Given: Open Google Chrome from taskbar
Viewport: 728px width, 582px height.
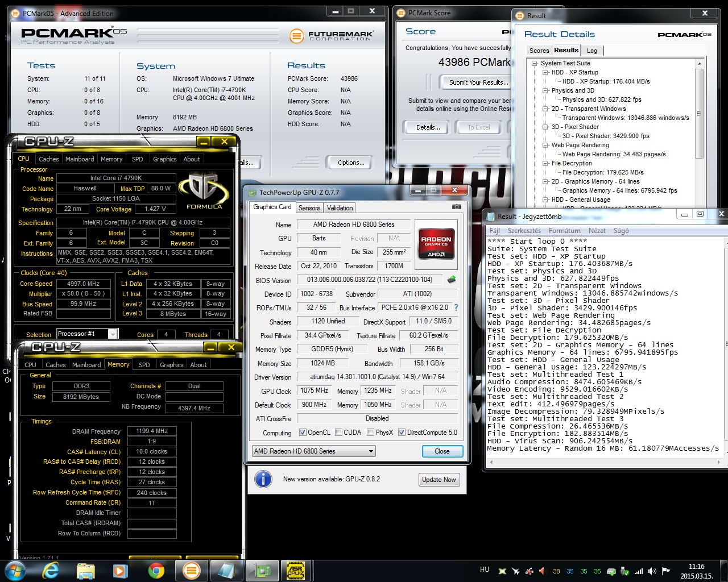Looking at the screenshot, I should click(x=156, y=570).
